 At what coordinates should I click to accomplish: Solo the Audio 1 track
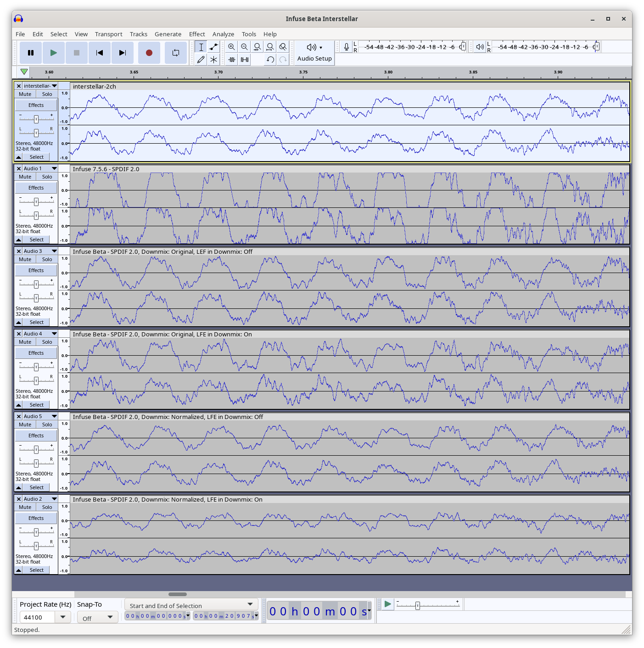click(47, 177)
